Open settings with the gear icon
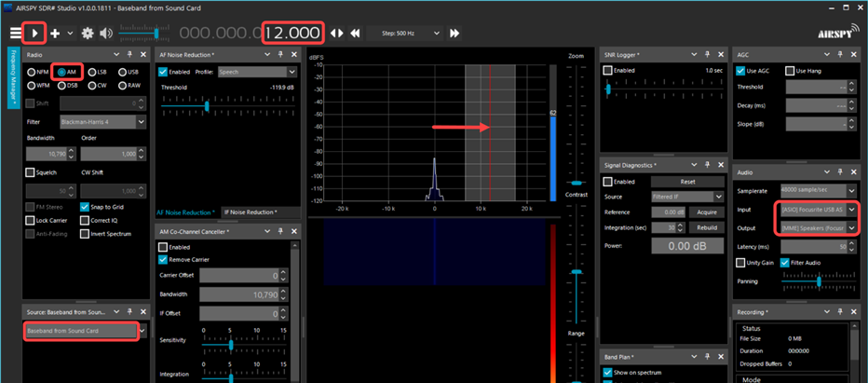The height and width of the screenshot is (383, 868). [88, 33]
